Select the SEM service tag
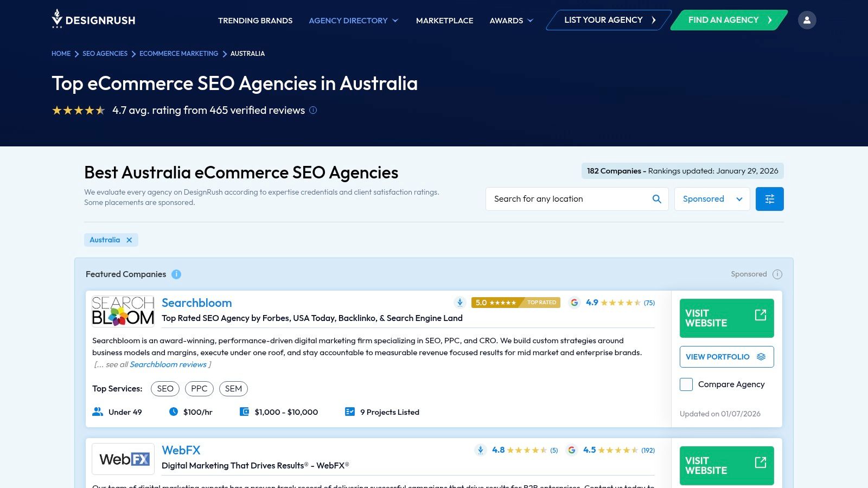 point(233,389)
